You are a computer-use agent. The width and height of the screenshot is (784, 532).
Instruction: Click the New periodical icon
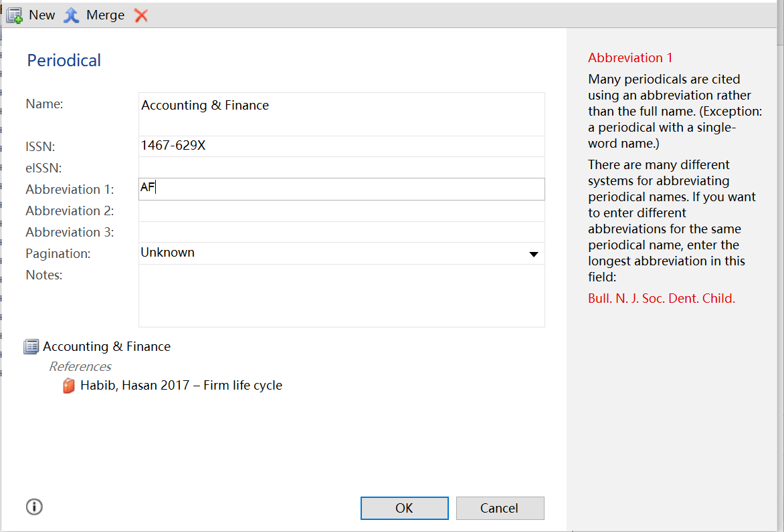click(x=15, y=15)
